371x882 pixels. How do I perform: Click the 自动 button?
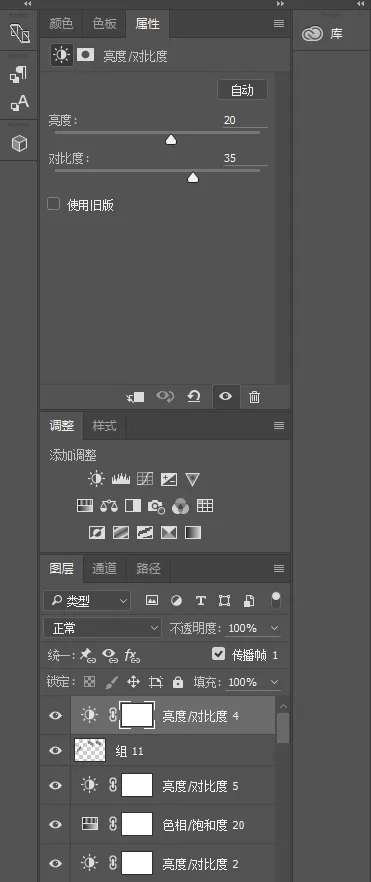(x=242, y=90)
